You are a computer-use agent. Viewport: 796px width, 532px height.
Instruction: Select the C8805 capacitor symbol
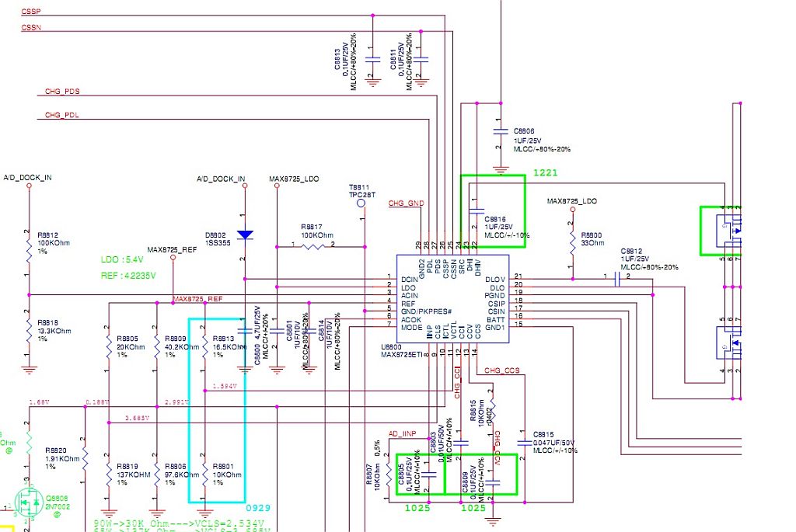429,475
